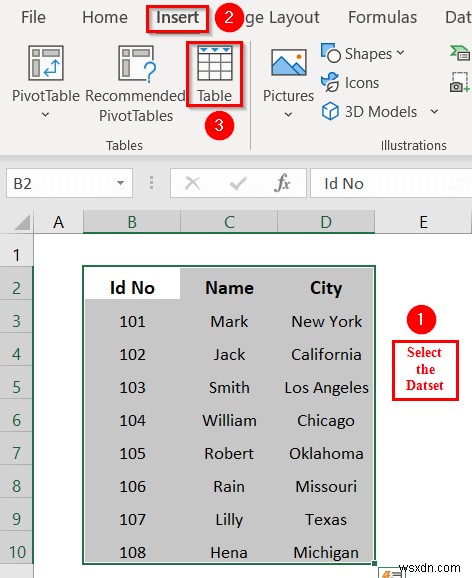Open 3D Models dropdown chevron
Viewport: 472px width, 578px height.
(x=434, y=111)
